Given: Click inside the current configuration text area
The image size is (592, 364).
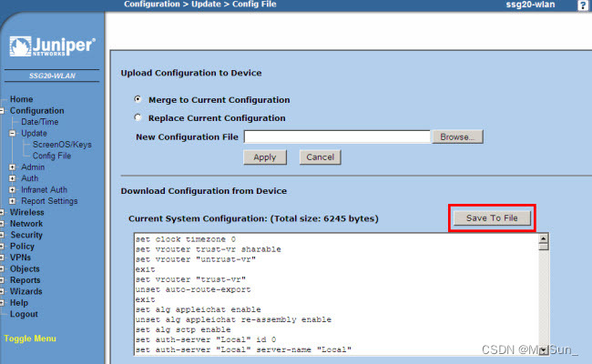Looking at the screenshot, I should pos(336,294).
